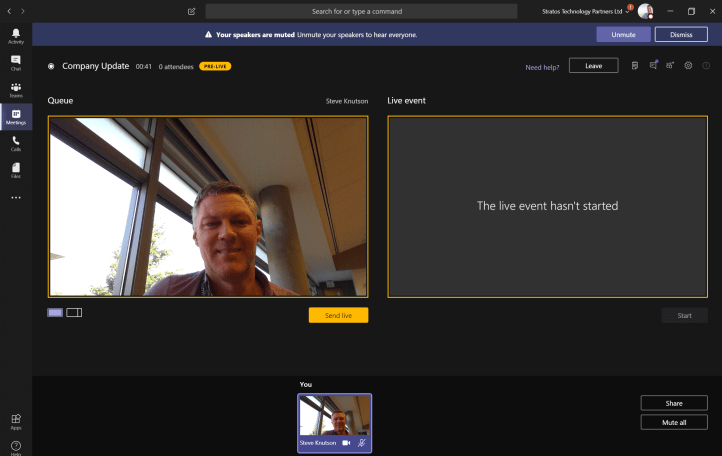Click the warning triangle in banner
Image resolution: width=722 pixels, height=456 pixels.
[x=208, y=35]
